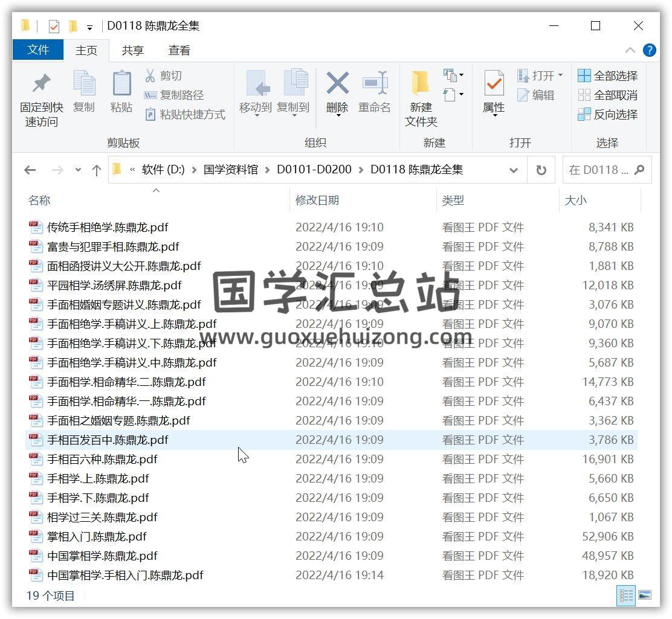Select the file 掌相入门.陈鼎龙.pdf
672x619 pixels.
97,536
